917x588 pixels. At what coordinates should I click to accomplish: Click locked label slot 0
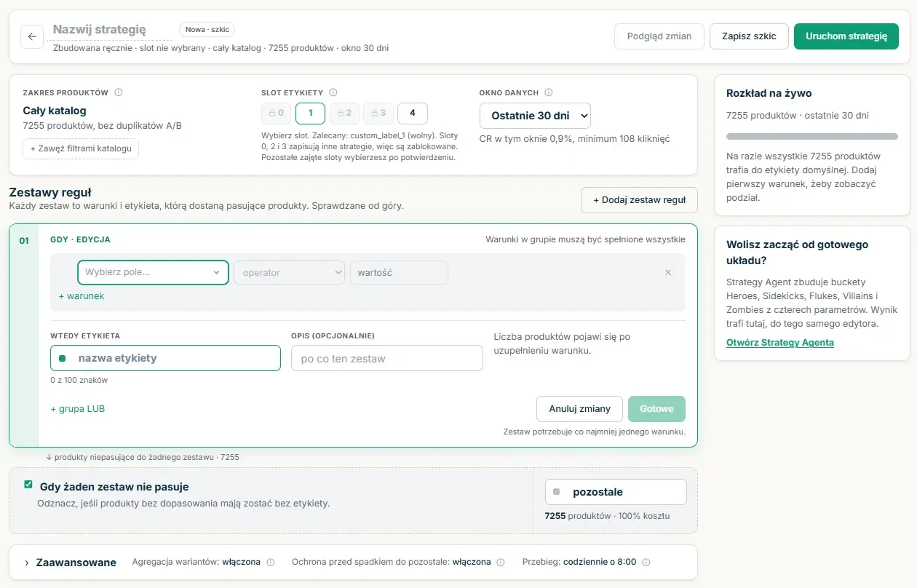pyautogui.click(x=276, y=114)
